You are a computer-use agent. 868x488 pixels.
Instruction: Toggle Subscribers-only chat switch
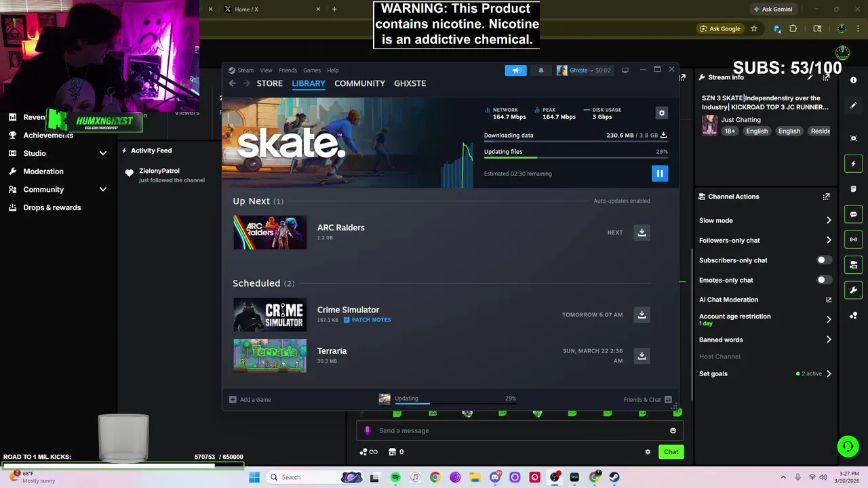[x=824, y=260]
